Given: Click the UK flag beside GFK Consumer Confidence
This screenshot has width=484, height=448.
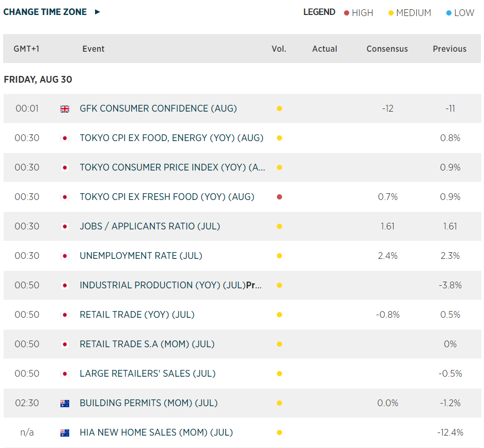Looking at the screenshot, I should click(65, 109).
